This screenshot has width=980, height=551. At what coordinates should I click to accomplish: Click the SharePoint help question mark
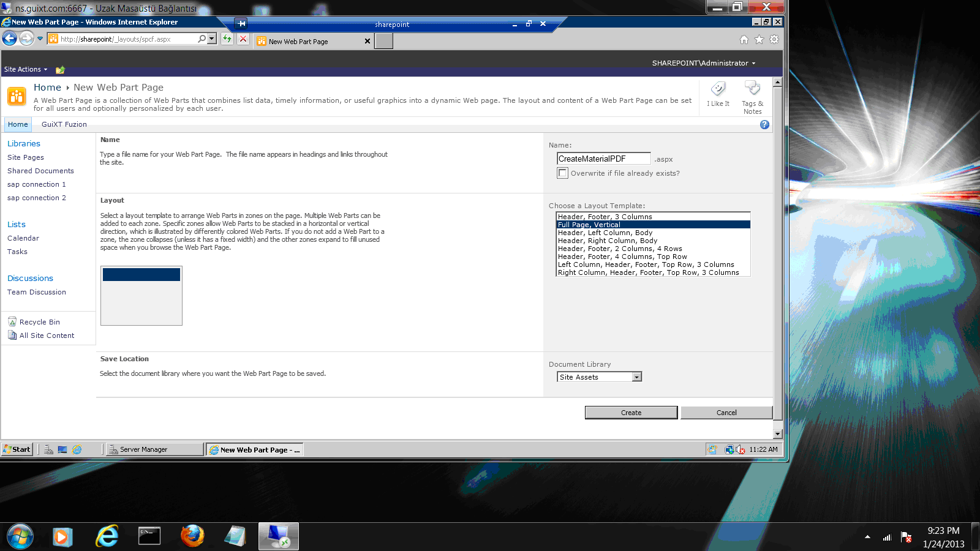[x=764, y=124]
